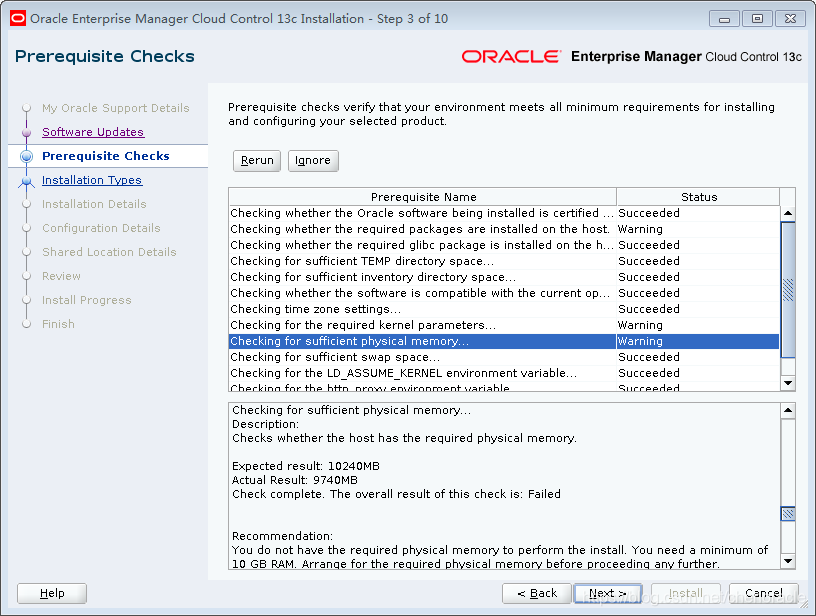The height and width of the screenshot is (616, 816).
Task: Select the time zone settings check row
Action: tap(504, 309)
